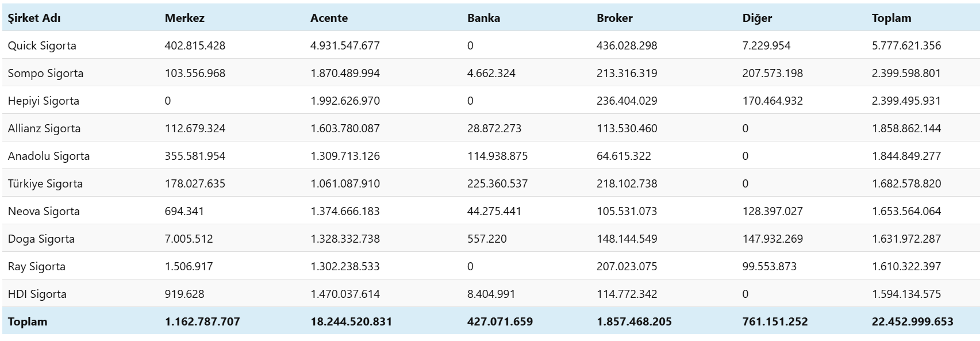Select the Quick Sigorta row name
Screen dimensions: 980x341
click(x=42, y=45)
